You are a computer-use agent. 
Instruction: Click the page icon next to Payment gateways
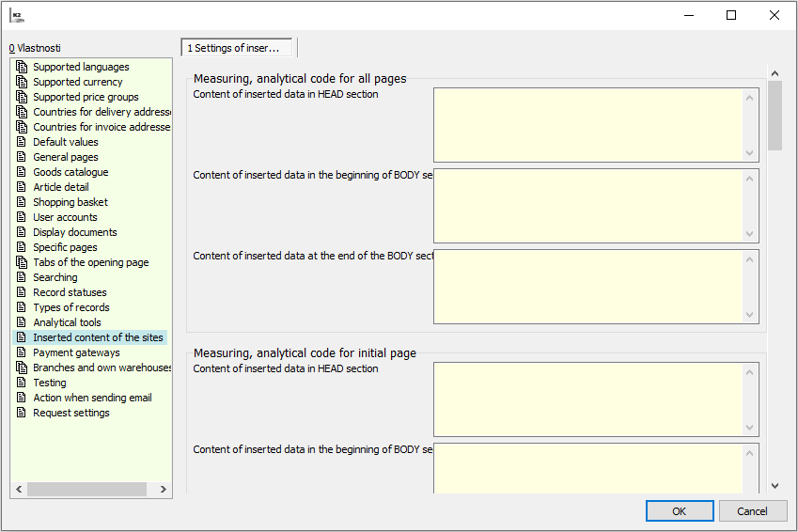tap(22, 352)
